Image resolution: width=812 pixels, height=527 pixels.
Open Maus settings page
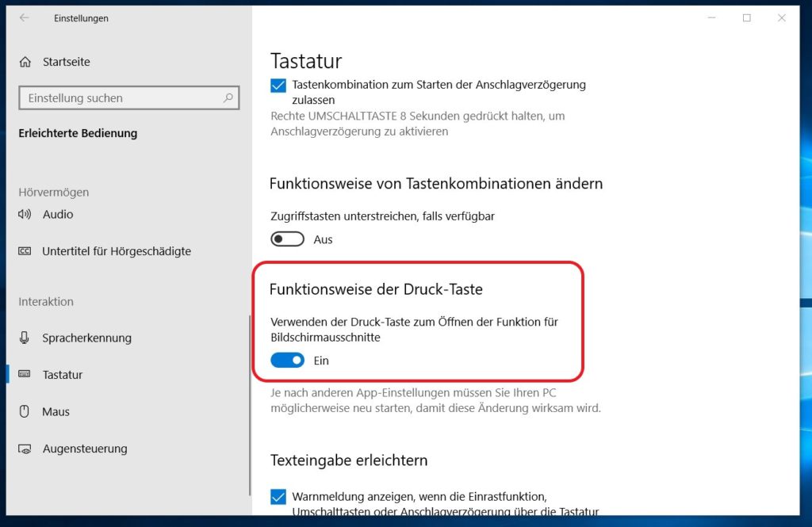(x=56, y=411)
